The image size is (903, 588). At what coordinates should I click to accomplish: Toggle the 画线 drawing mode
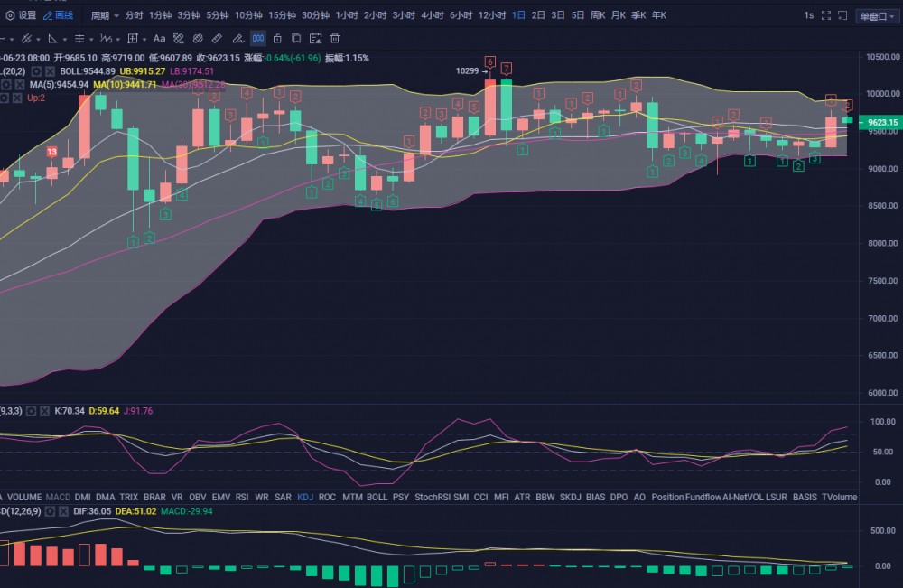59,15
